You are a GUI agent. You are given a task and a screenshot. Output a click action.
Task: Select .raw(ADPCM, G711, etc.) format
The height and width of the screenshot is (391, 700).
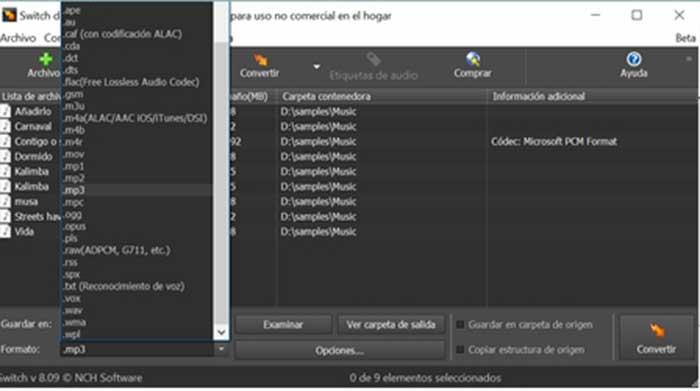tap(137, 250)
